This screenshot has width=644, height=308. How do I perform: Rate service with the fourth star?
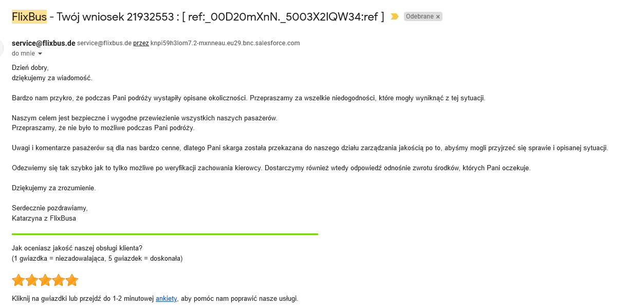(59, 280)
